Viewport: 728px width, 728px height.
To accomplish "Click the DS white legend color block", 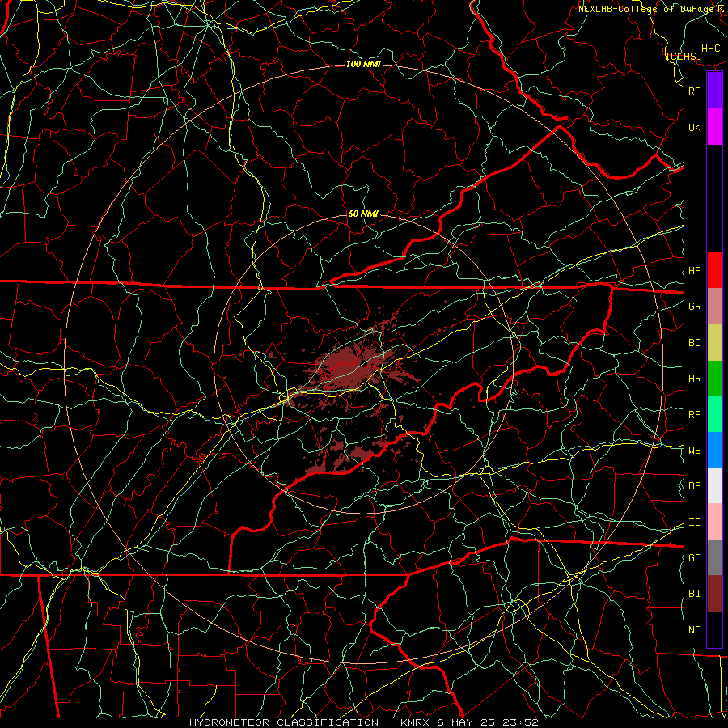I will coord(714,485).
